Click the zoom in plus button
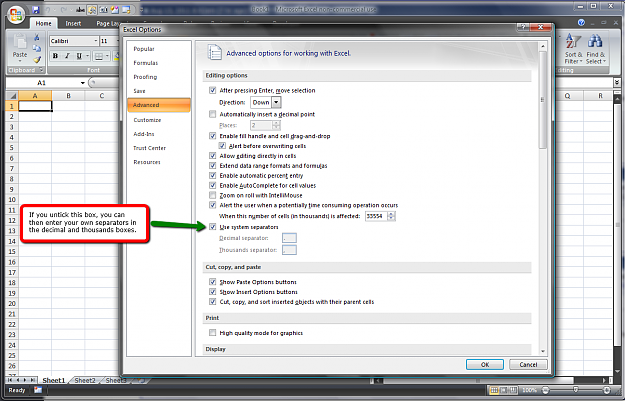The width and height of the screenshot is (625, 401). pos(607,390)
